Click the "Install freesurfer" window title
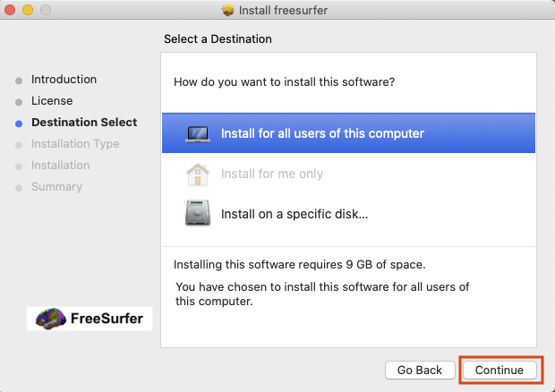Viewport: 555px width, 392px height. (286, 11)
